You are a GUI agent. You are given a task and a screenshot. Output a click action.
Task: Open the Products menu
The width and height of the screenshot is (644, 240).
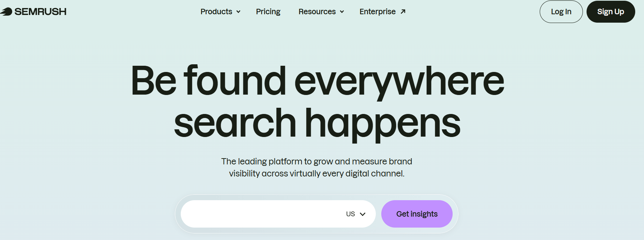click(x=216, y=12)
